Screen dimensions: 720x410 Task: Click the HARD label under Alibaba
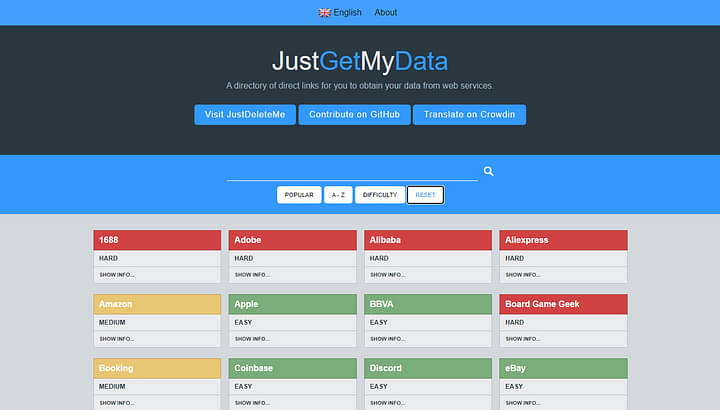click(x=379, y=258)
